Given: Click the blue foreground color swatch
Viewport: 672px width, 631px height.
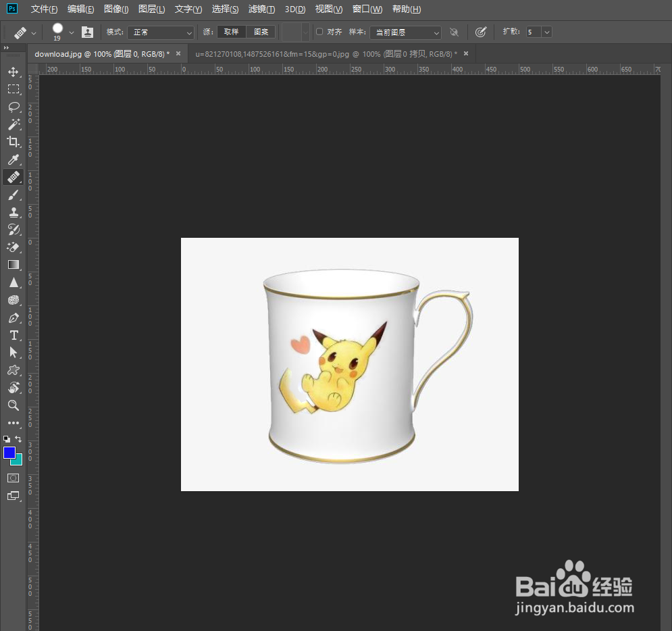Looking at the screenshot, I should [9, 453].
